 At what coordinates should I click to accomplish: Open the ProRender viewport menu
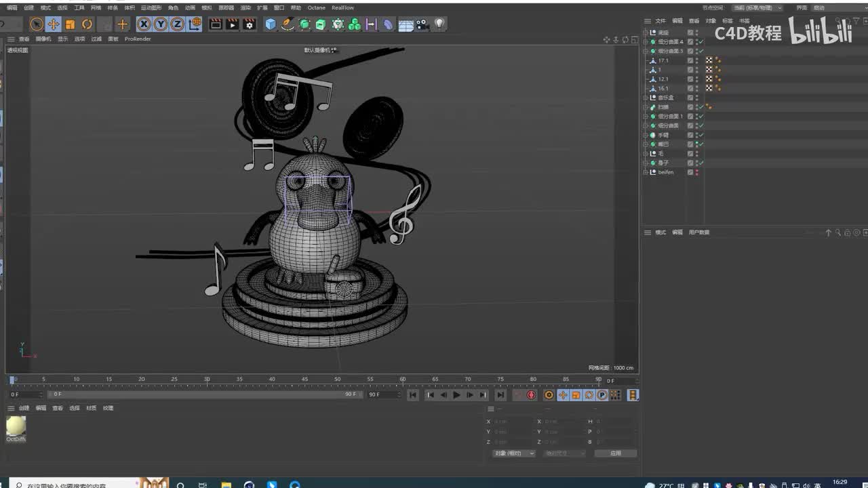138,39
